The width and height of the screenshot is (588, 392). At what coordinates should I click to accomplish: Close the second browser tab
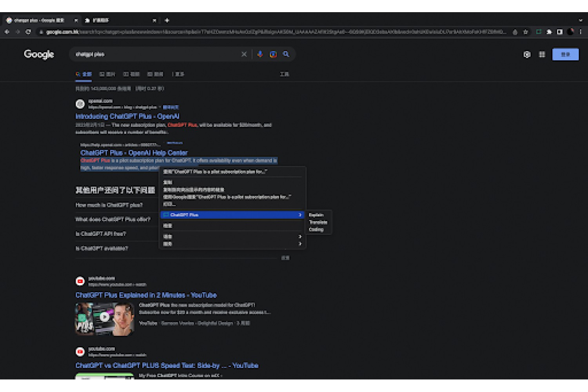[x=154, y=20]
